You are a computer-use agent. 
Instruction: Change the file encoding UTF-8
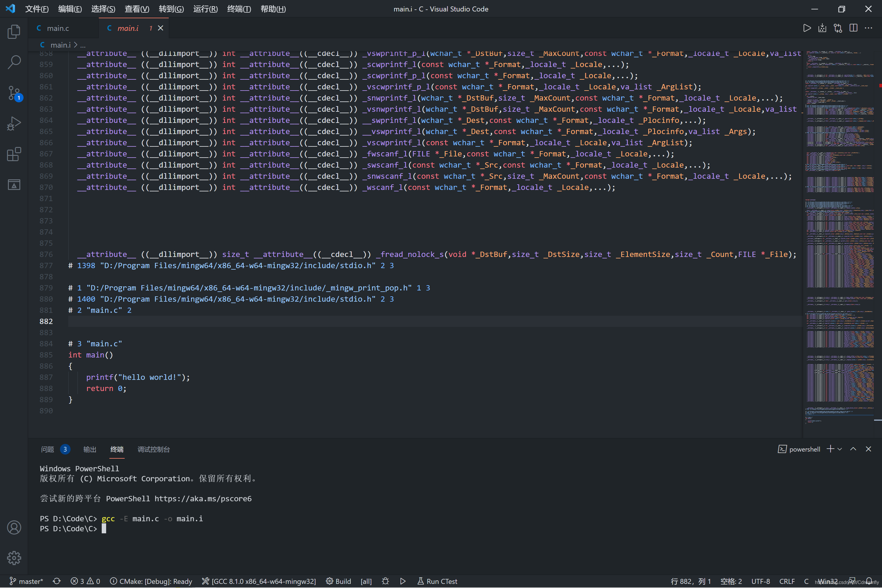click(761, 581)
